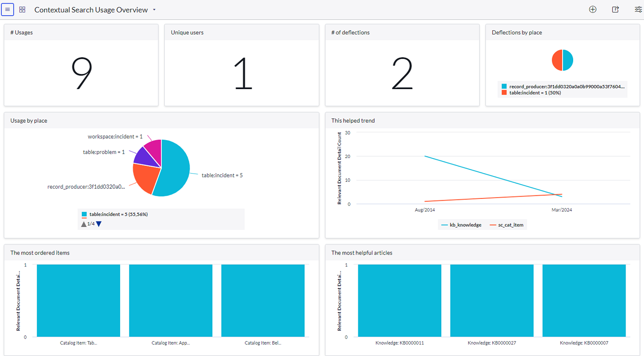The height and width of the screenshot is (356, 644).
Task: Click the Aug/2014 axis label
Action: pos(425,210)
